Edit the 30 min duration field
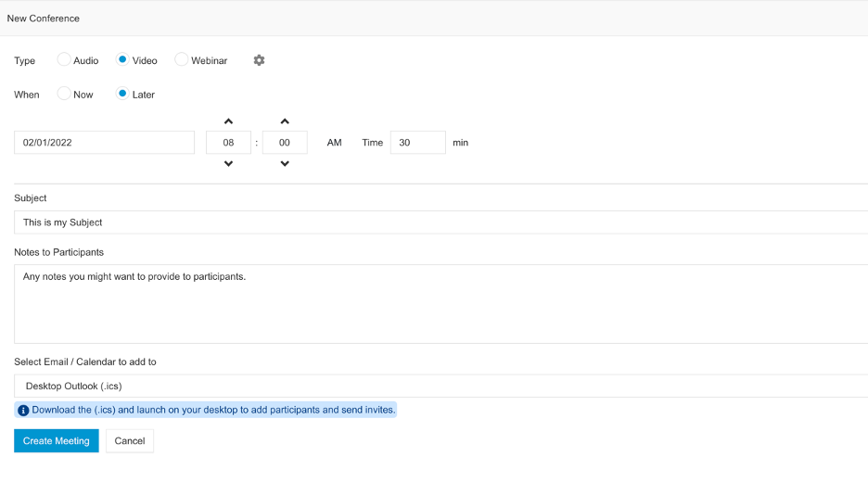This screenshot has width=868, height=495. pyautogui.click(x=418, y=143)
